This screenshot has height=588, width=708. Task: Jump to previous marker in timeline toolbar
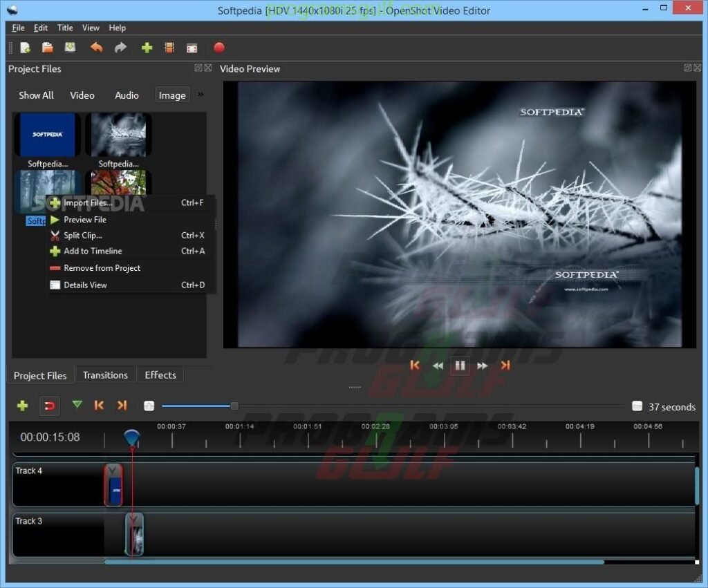[x=99, y=405]
